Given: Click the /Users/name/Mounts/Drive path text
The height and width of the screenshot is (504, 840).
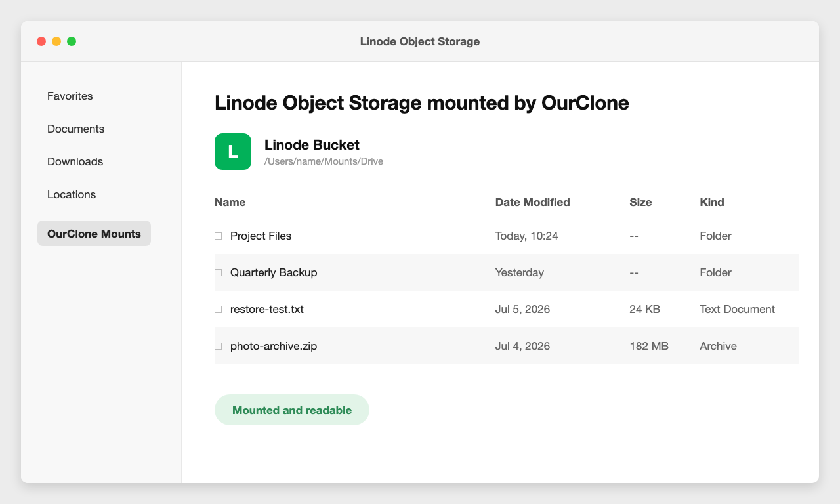Looking at the screenshot, I should point(324,161).
